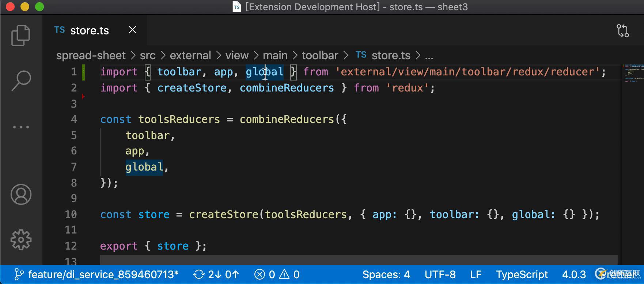This screenshot has width=644, height=284.
Task: Open the Accounts menu icon
Action: pyautogui.click(x=21, y=194)
